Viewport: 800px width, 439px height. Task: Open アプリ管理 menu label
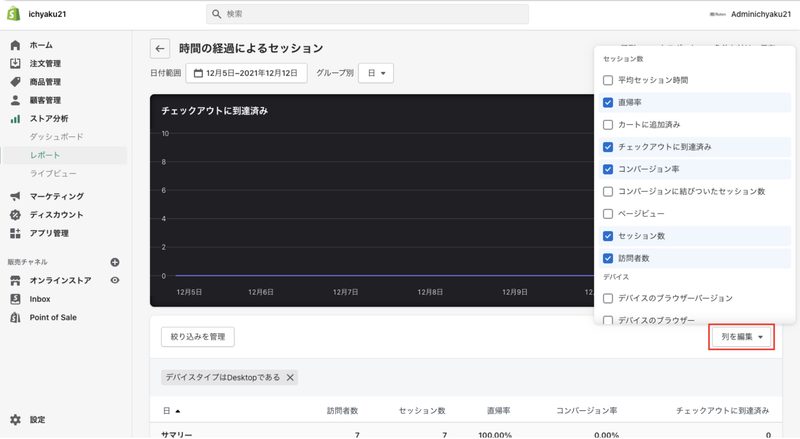pyautogui.click(x=49, y=233)
